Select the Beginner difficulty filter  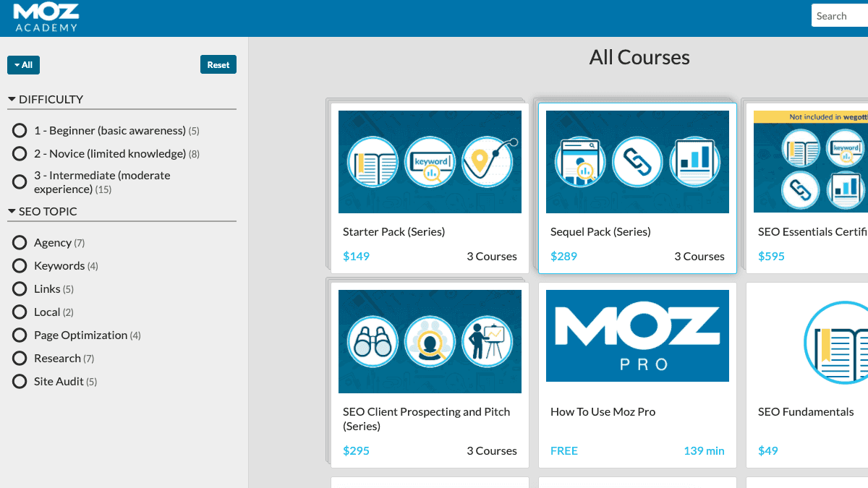20,131
